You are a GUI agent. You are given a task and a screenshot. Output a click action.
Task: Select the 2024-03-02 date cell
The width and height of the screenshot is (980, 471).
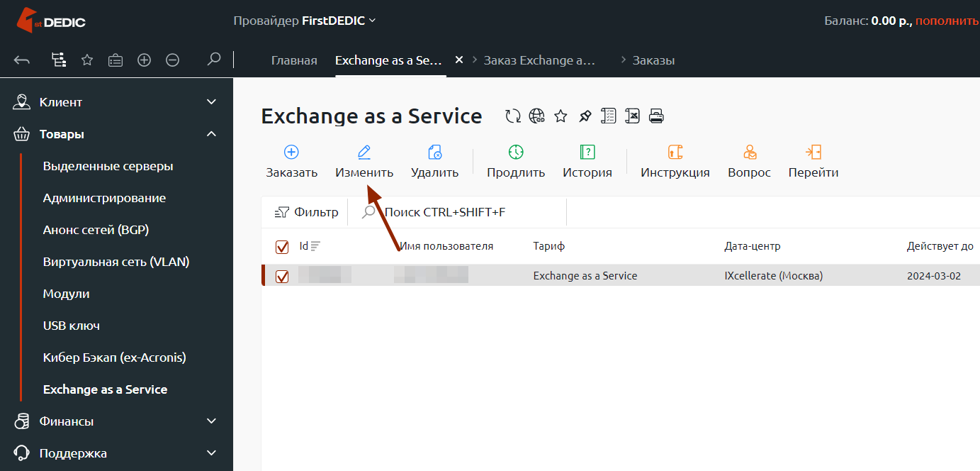[x=934, y=276]
